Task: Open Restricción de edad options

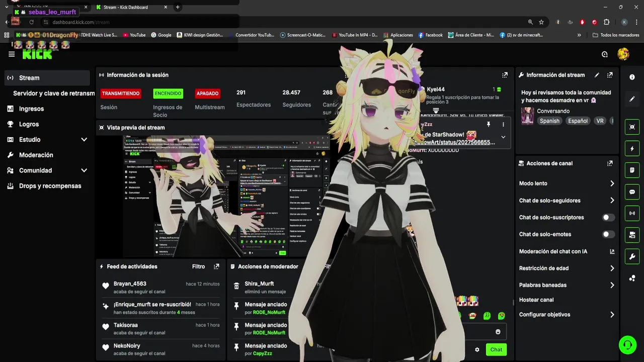Action: tap(567, 268)
